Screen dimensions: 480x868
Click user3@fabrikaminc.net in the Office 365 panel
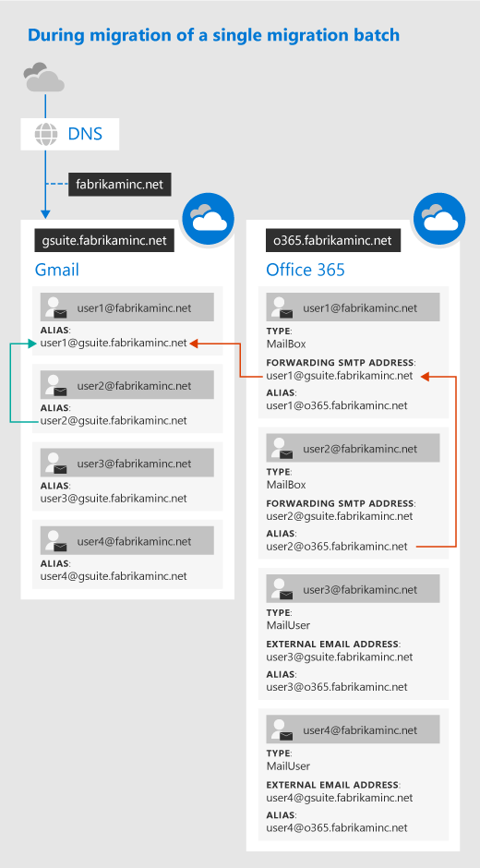coord(360,589)
